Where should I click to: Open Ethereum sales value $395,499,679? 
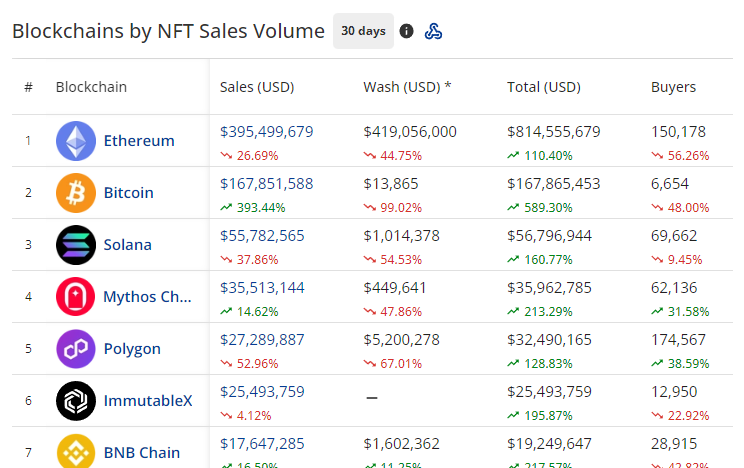pos(267,132)
